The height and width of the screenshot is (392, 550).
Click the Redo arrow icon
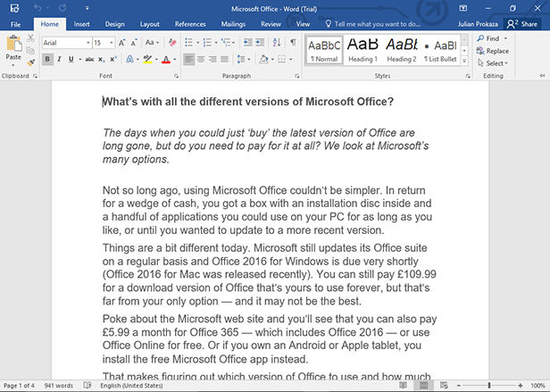(x=62, y=8)
